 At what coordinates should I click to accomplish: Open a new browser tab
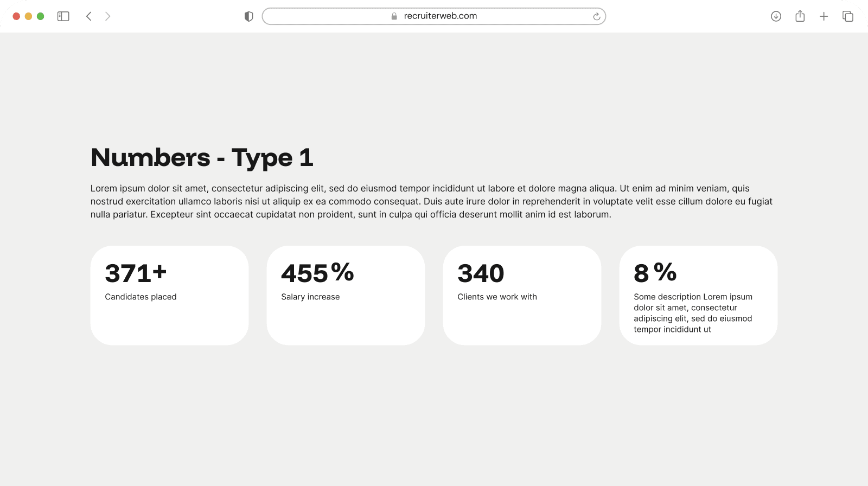click(x=824, y=16)
